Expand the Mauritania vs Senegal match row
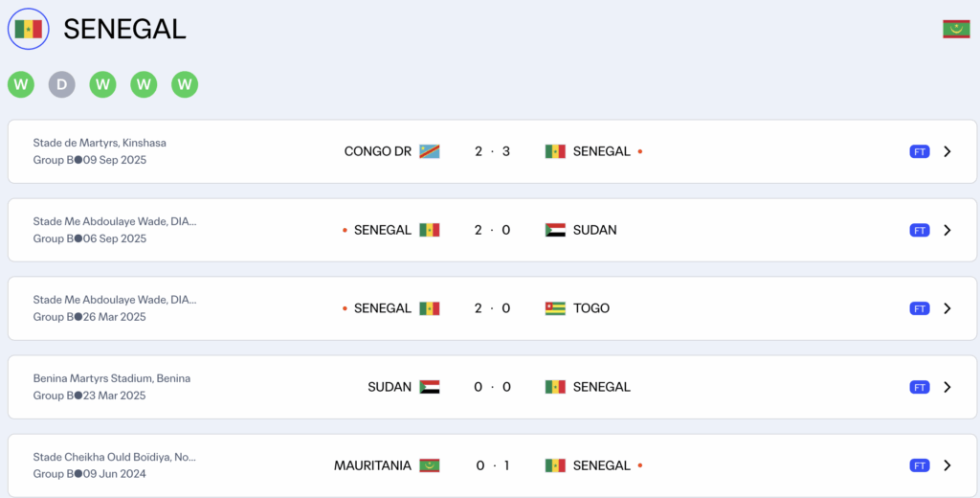 click(x=947, y=465)
